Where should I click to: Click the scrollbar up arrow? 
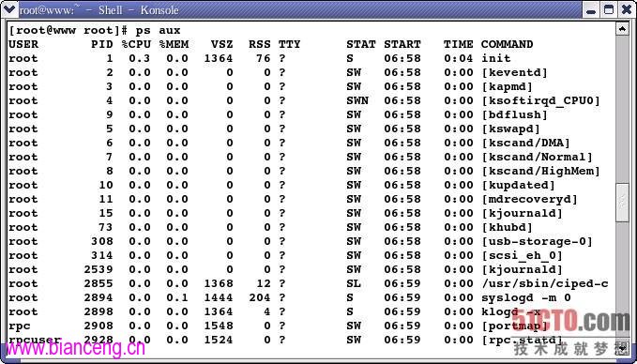(622, 28)
